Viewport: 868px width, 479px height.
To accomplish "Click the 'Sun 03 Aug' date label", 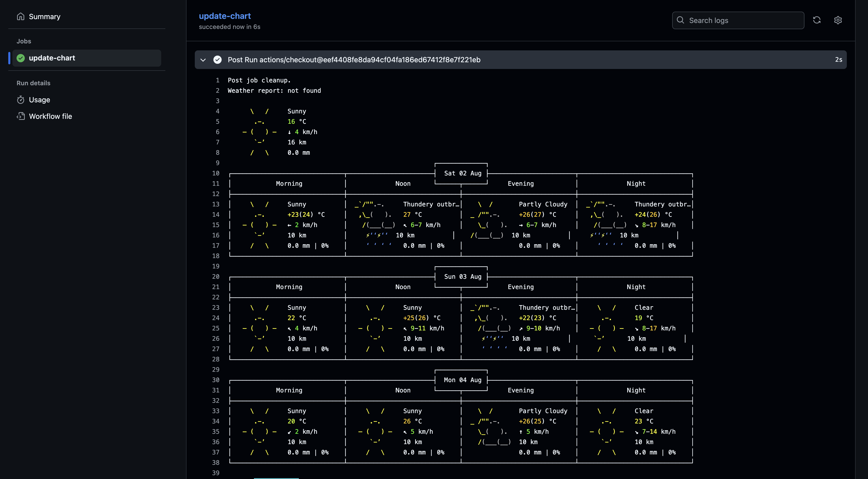I will 463,276.
